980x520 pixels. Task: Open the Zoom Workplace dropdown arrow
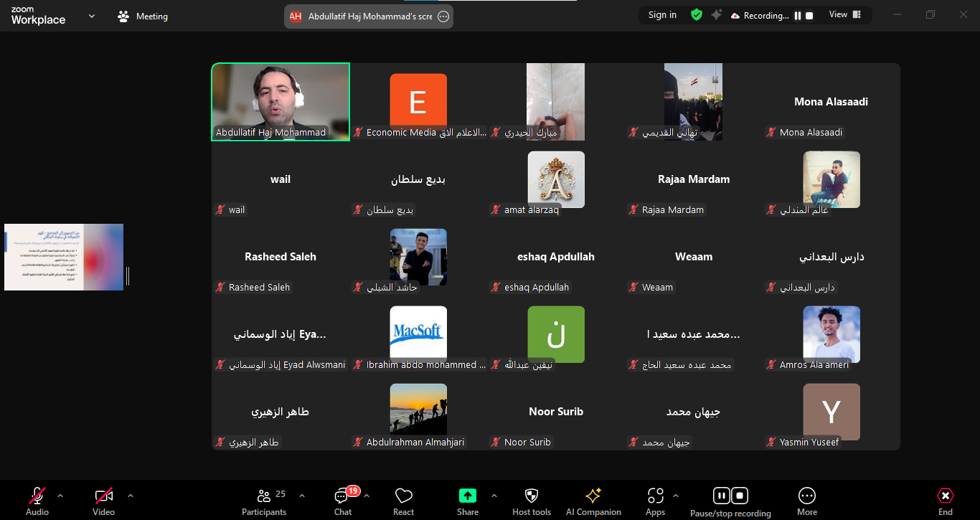pyautogui.click(x=92, y=16)
